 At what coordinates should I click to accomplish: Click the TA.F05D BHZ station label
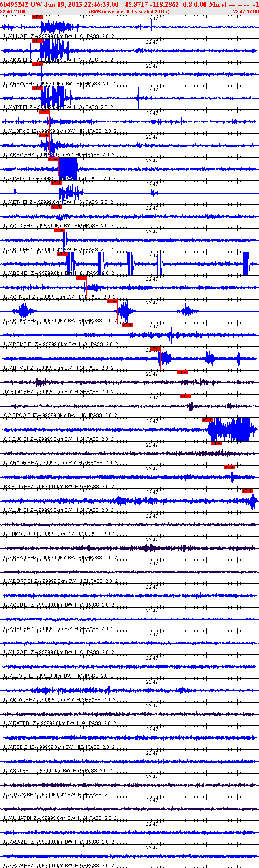pyautogui.click(x=19, y=392)
